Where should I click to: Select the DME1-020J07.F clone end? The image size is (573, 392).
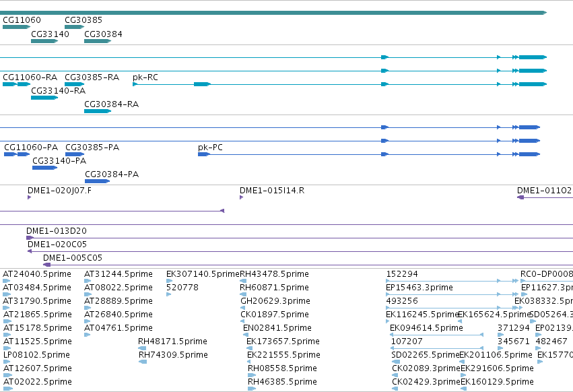coord(29,197)
